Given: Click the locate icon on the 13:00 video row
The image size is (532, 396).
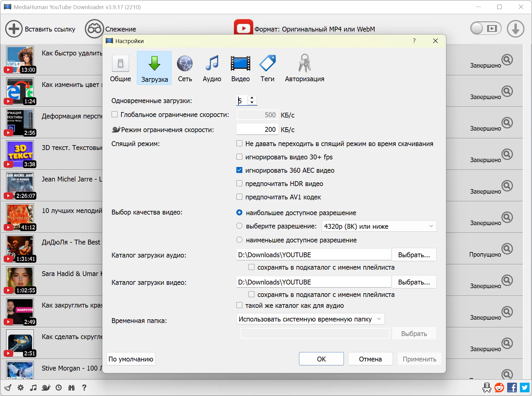Looking at the screenshot, I should pos(507,60).
